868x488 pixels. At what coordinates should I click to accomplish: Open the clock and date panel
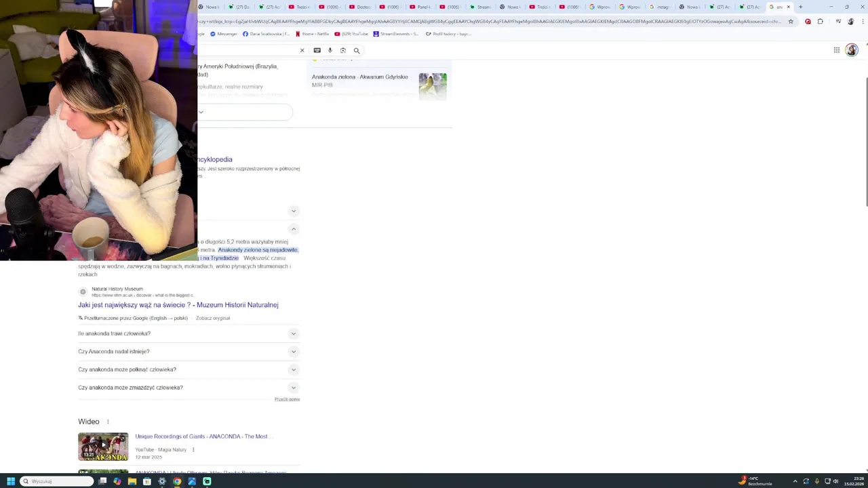[853, 481]
